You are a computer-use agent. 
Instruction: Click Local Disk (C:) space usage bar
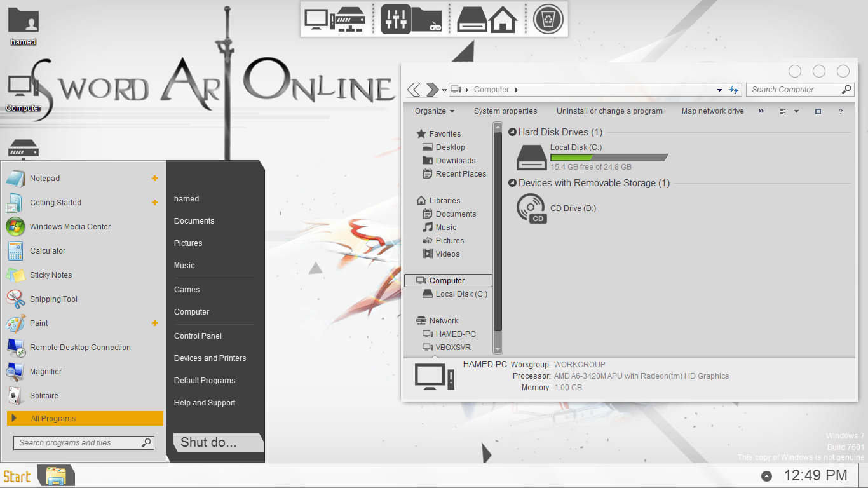click(x=609, y=157)
